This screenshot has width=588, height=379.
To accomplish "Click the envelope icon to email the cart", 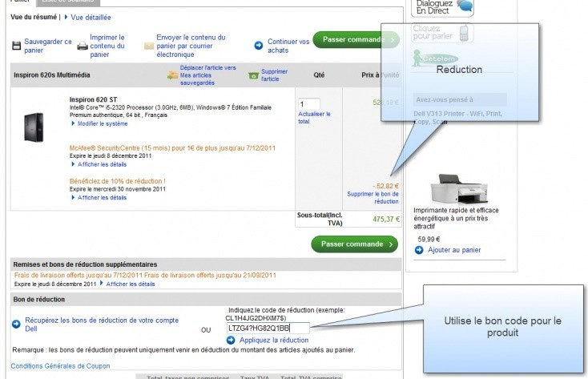I will [148, 46].
